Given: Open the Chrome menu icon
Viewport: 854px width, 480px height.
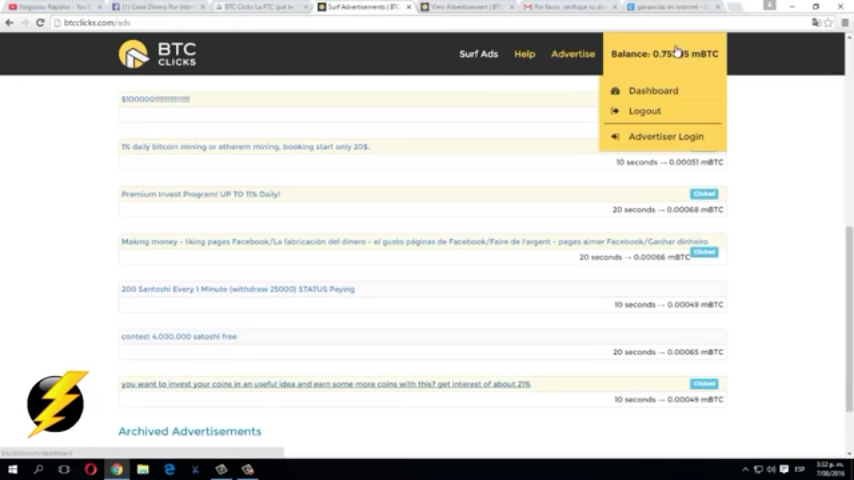Looking at the screenshot, I should pos(845,23).
